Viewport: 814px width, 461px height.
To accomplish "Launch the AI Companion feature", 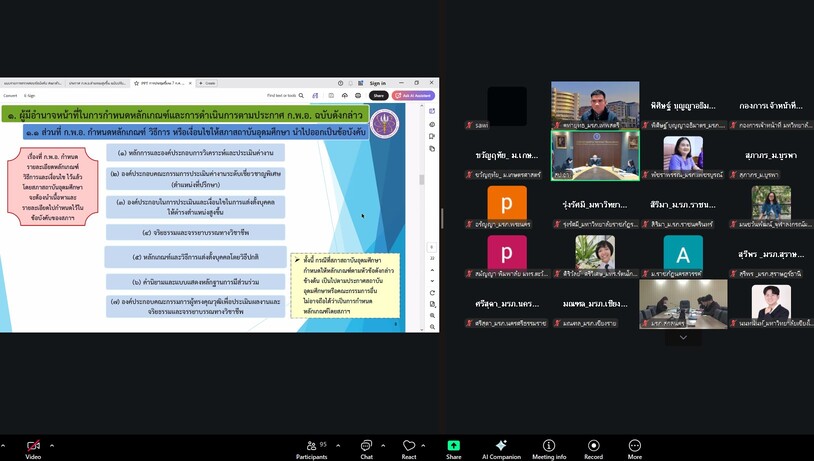I will pyautogui.click(x=501, y=450).
